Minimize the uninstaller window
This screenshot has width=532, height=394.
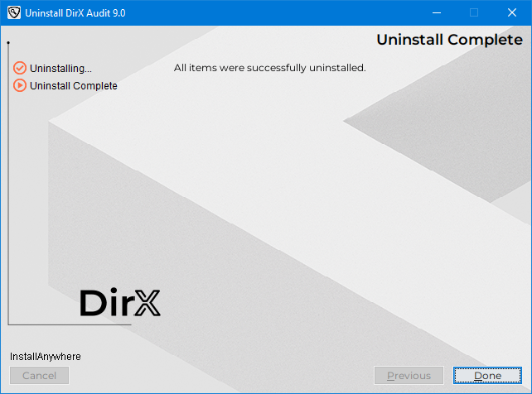[x=436, y=13]
